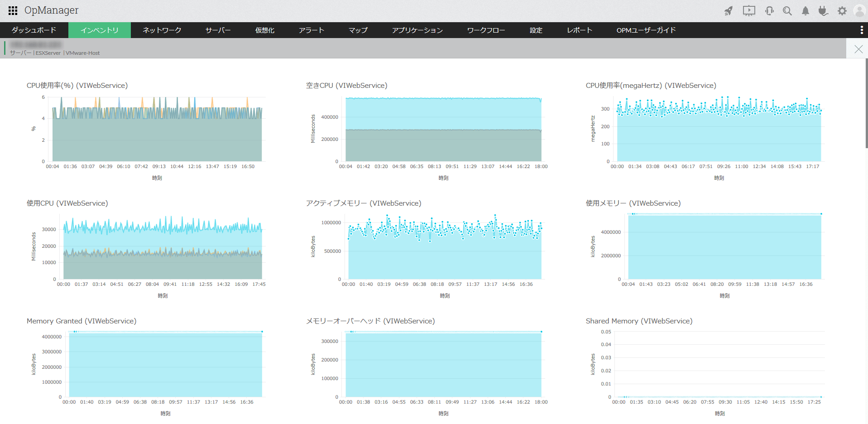The width and height of the screenshot is (868, 424).
Task: Click the ワークフロー menu item
Action: point(486,30)
